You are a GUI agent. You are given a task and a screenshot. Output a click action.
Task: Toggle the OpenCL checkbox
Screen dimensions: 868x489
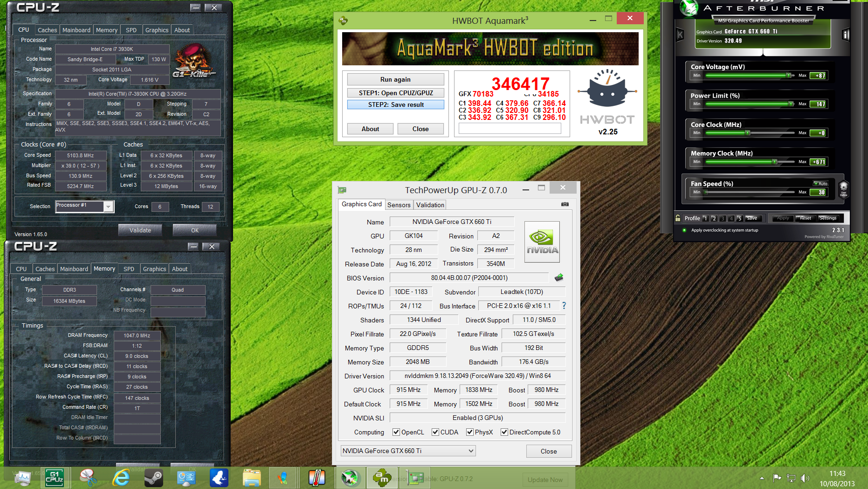[396, 432]
